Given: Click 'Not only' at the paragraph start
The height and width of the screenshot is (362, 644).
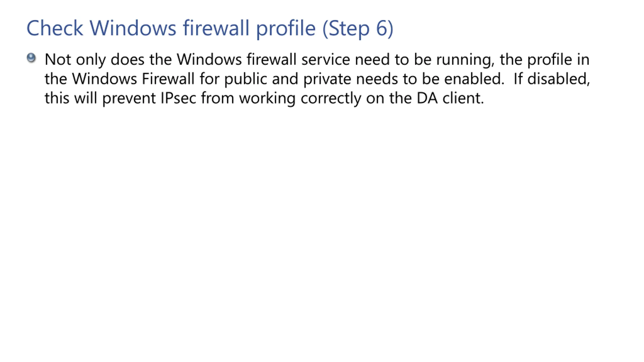Looking at the screenshot, I should click(75, 60).
